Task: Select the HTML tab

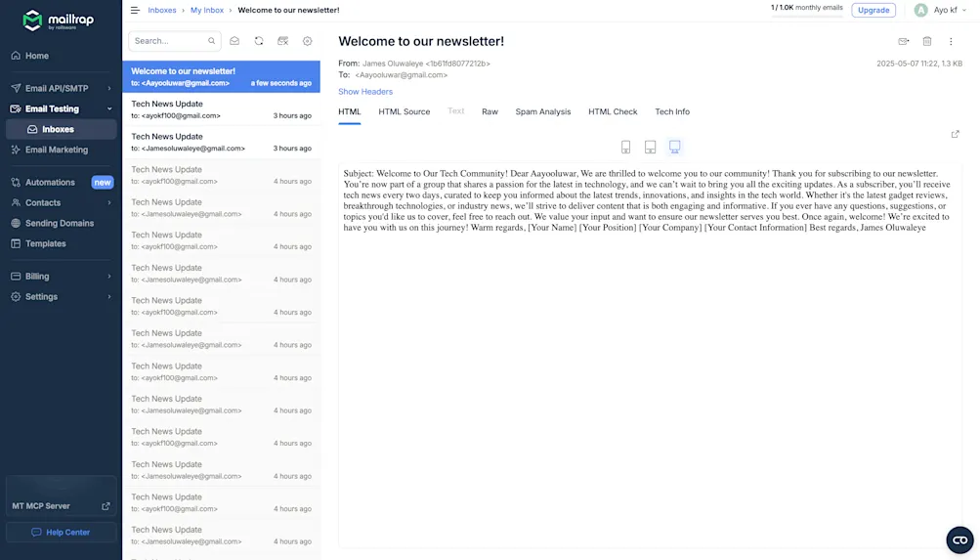Action: pyautogui.click(x=350, y=111)
